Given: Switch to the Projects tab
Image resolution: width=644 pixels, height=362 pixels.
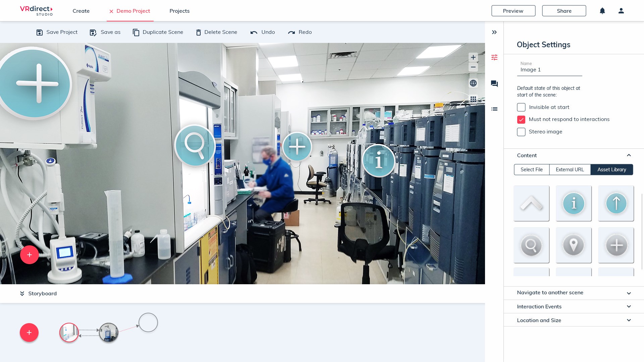Looking at the screenshot, I should [x=179, y=11].
